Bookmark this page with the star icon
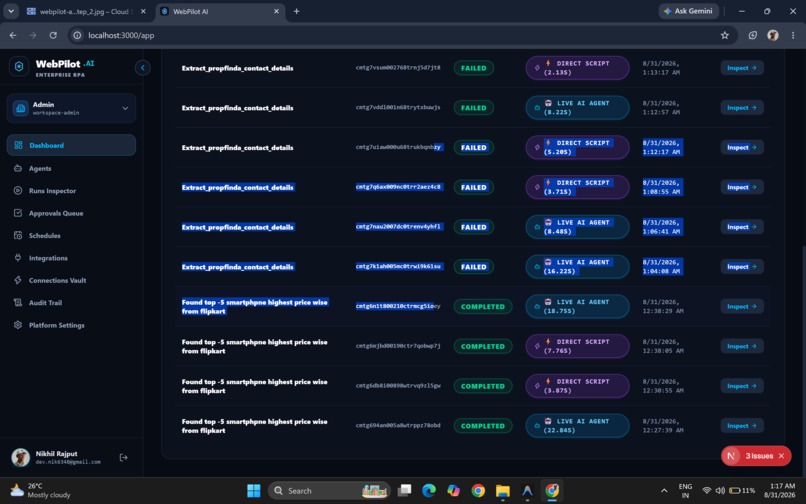This screenshot has width=806, height=504. click(x=725, y=35)
